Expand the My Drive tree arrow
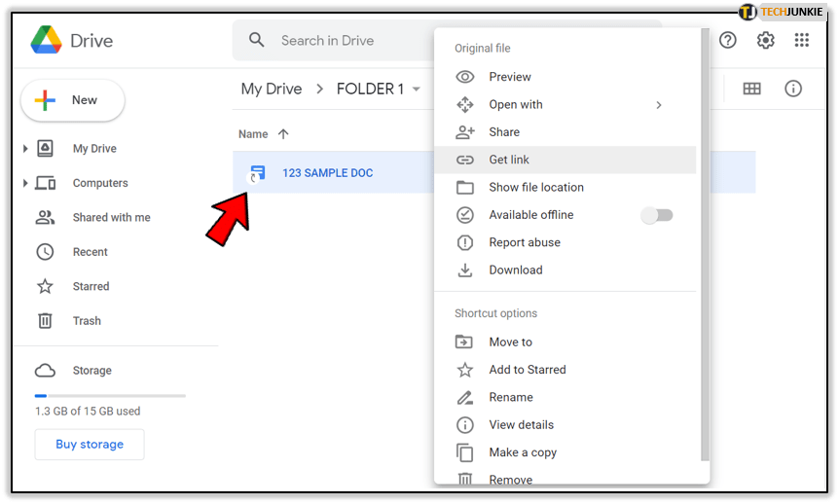 pos(25,149)
